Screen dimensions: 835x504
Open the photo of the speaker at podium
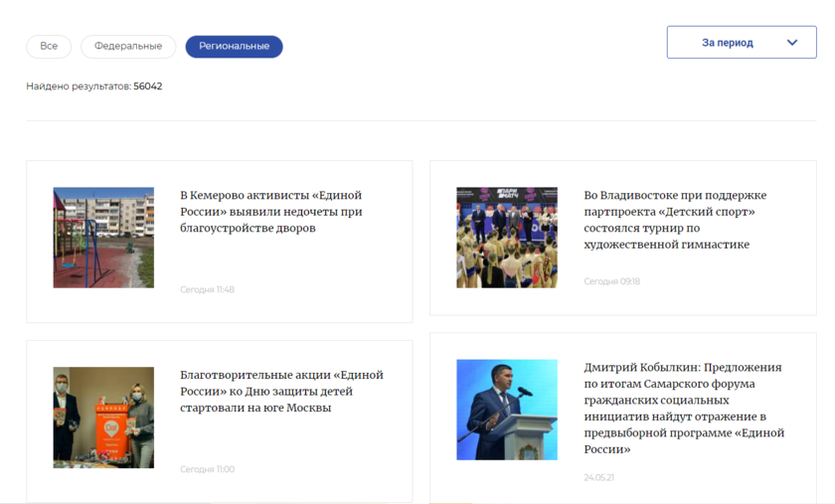507,410
